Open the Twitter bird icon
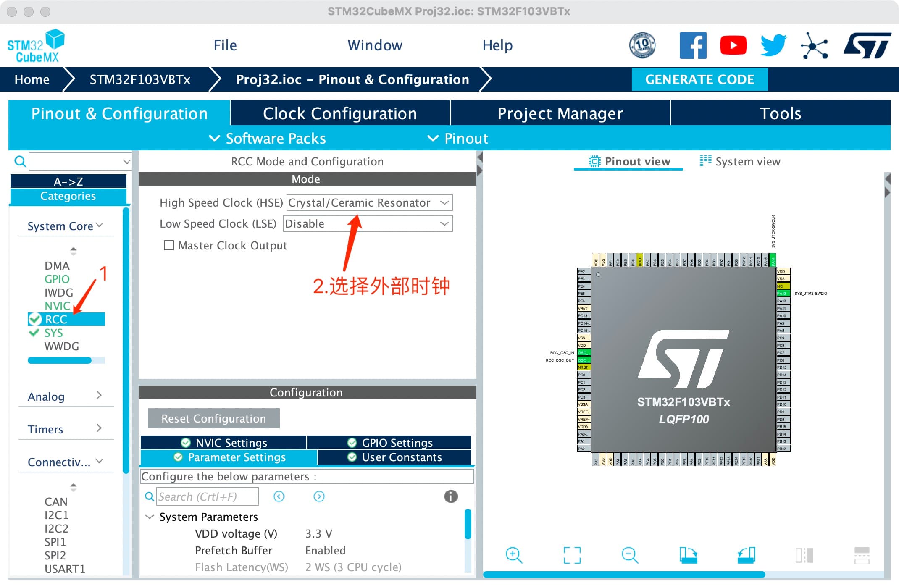The height and width of the screenshot is (588, 899). pos(774,45)
